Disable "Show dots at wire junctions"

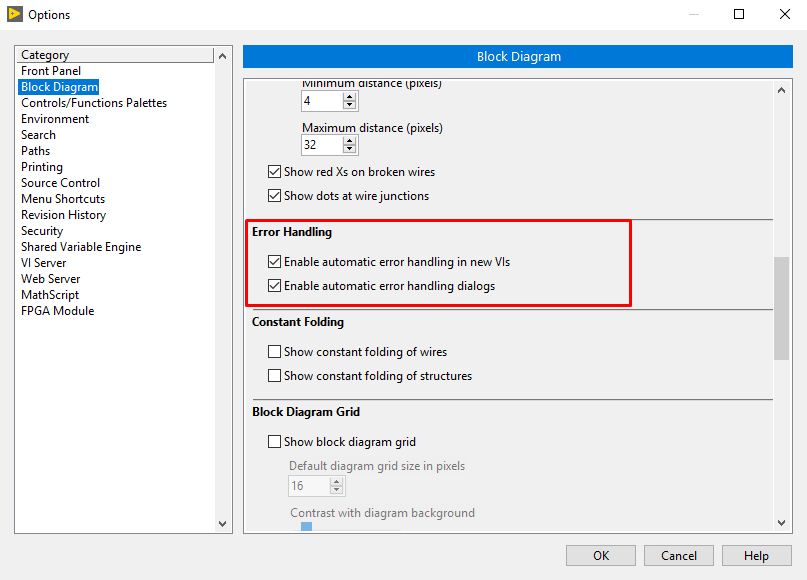tap(274, 194)
